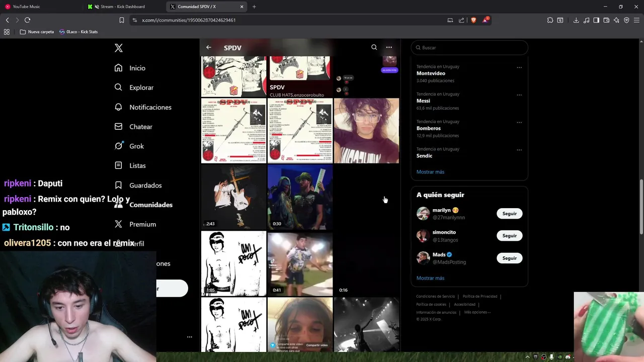This screenshot has height=362, width=644.
Task: Open Grok from the sidebar
Action: point(129,146)
